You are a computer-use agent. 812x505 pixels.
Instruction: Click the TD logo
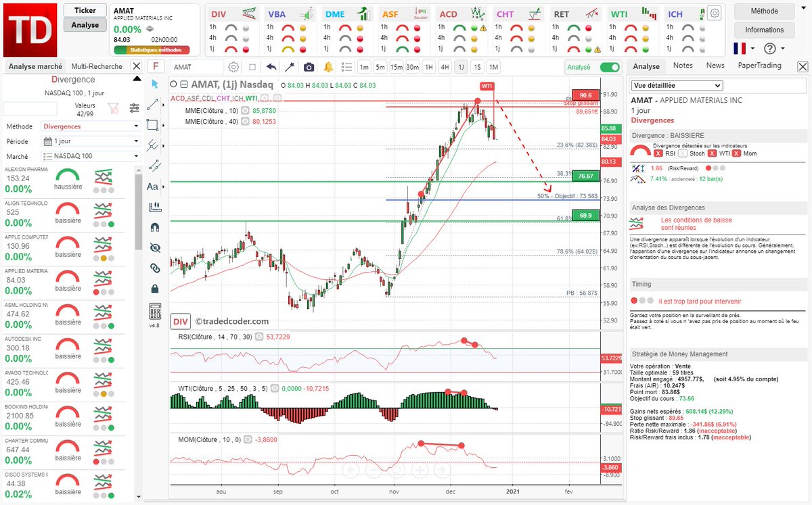tap(30, 30)
